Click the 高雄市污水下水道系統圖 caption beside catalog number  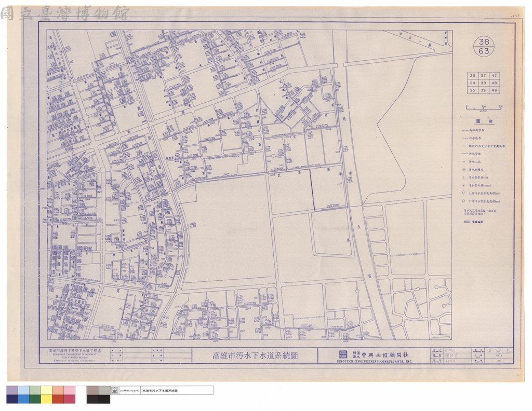(159, 391)
